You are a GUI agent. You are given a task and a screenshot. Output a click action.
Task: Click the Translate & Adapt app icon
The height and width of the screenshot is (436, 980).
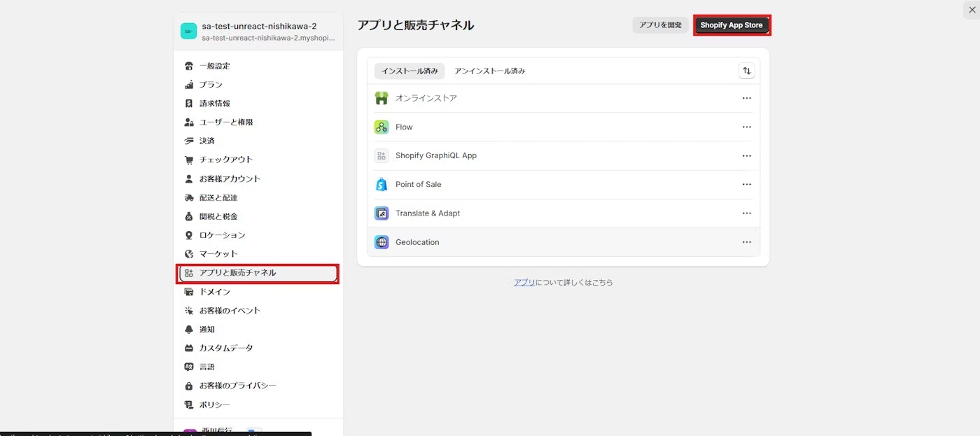point(381,213)
